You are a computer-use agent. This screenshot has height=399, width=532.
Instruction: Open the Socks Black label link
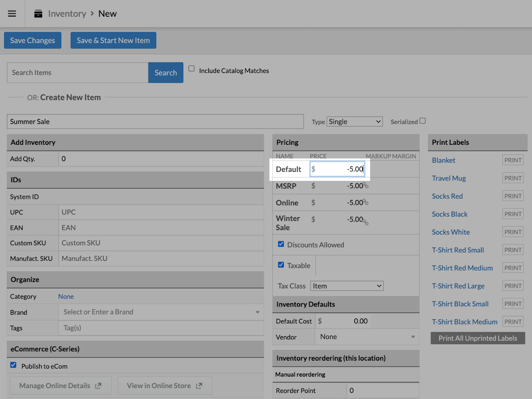[450, 214]
